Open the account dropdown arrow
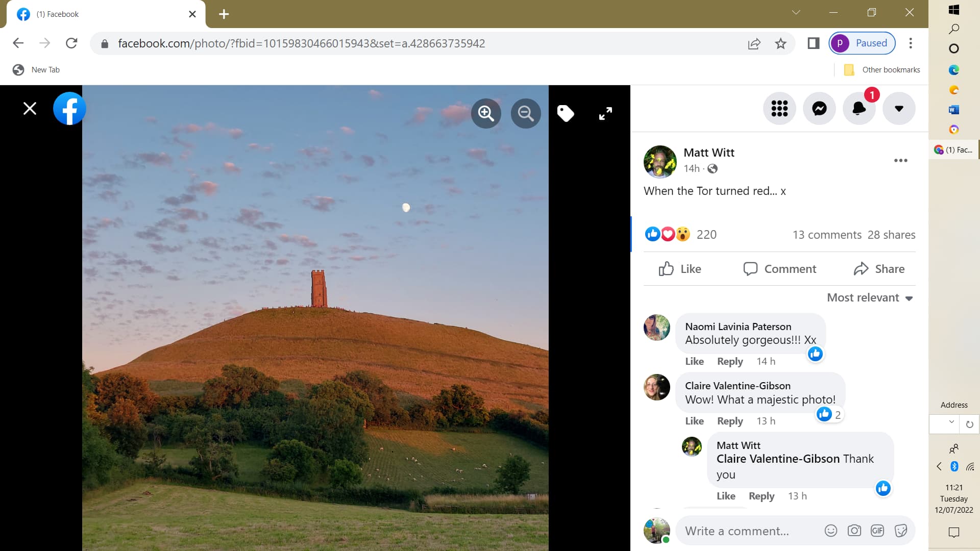This screenshot has height=551, width=980. coord(899,108)
